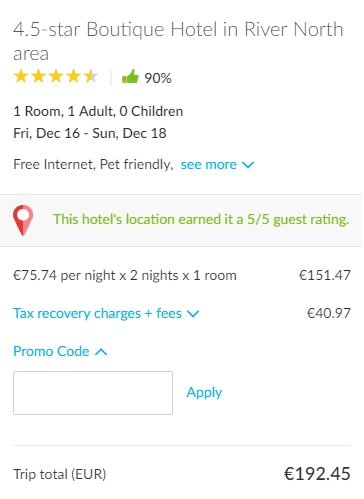Click the 90% guest rating text

coord(158,78)
